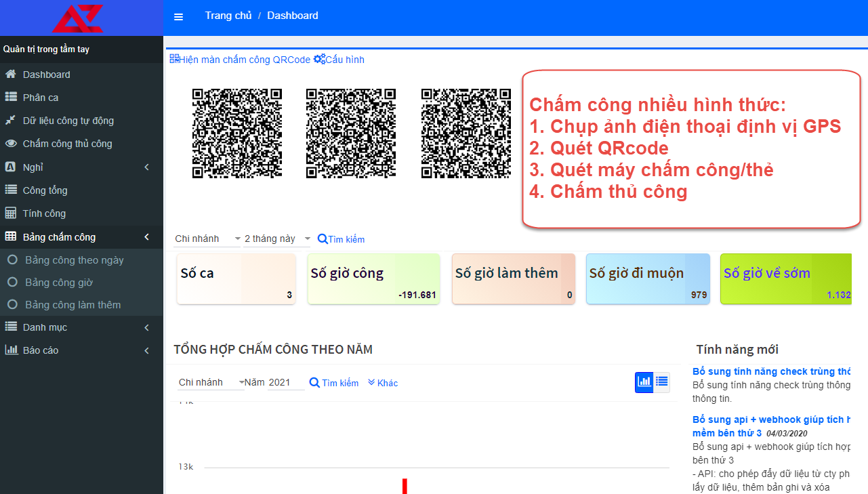Click Trang chủ breadcrumb link
Viewport: 868px width, 494px height.
tap(228, 16)
